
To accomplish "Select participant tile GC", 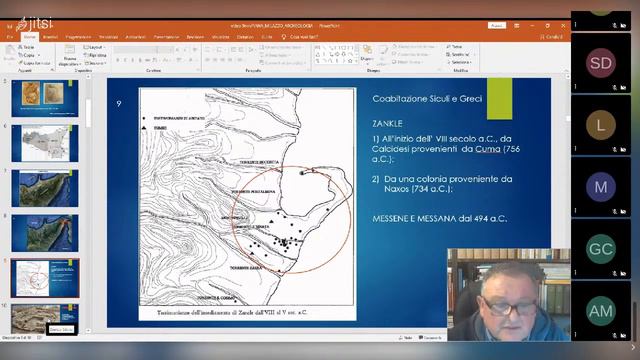I will tap(601, 249).
